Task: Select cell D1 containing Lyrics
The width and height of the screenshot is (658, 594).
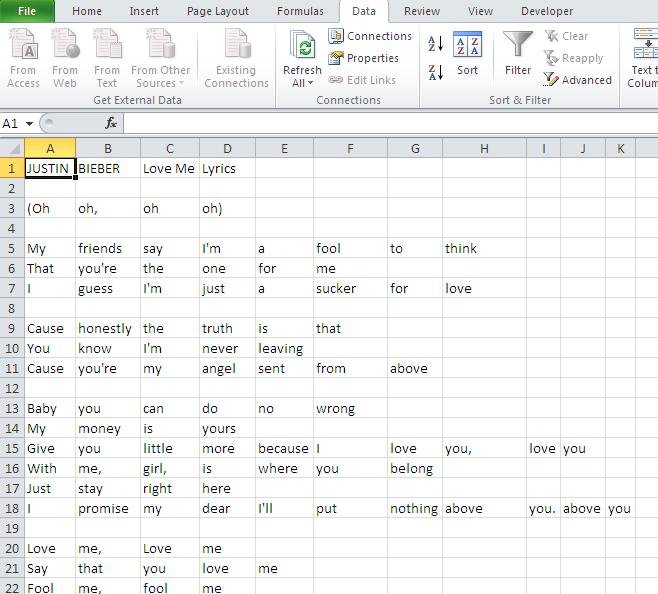Action: coord(227,168)
